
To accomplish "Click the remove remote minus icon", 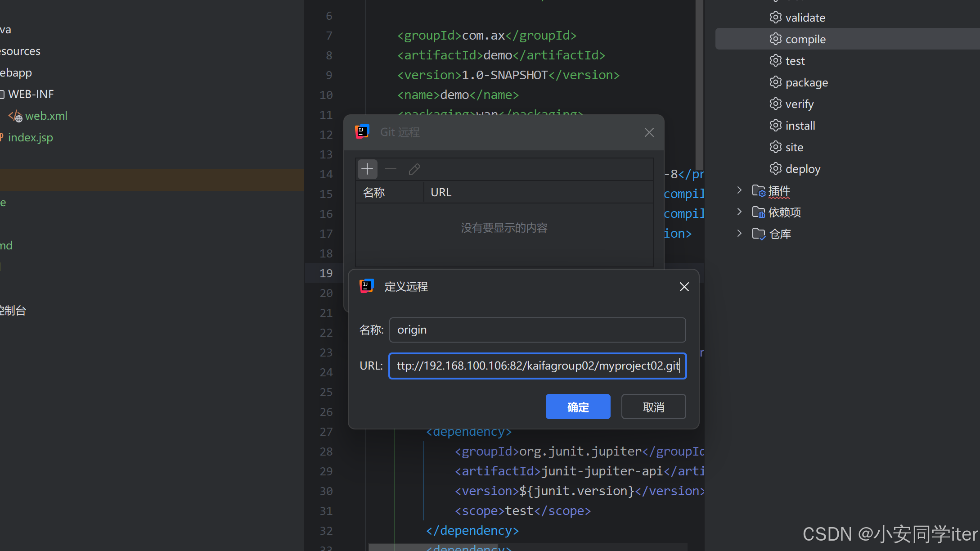I will [391, 169].
